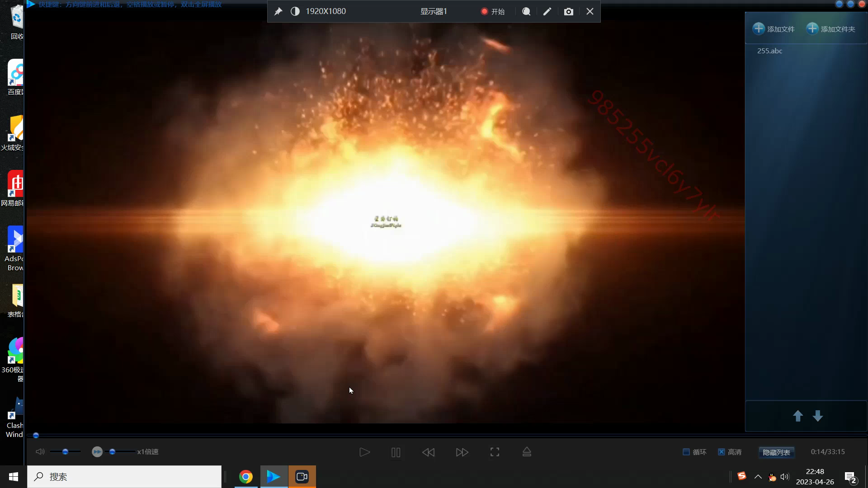Click the 添加文件 add file button
868x488 pixels.
(774, 29)
